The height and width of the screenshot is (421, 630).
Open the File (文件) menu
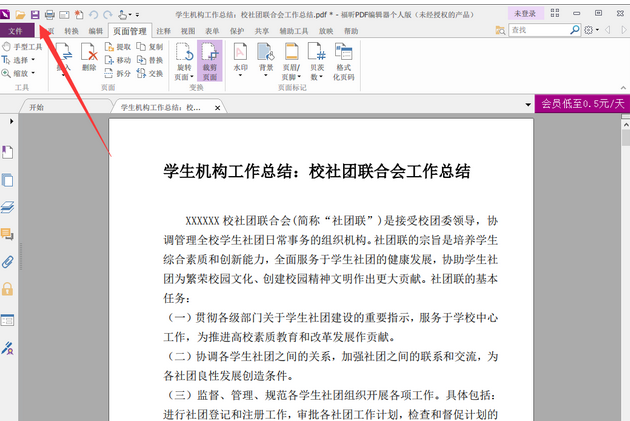click(x=17, y=31)
